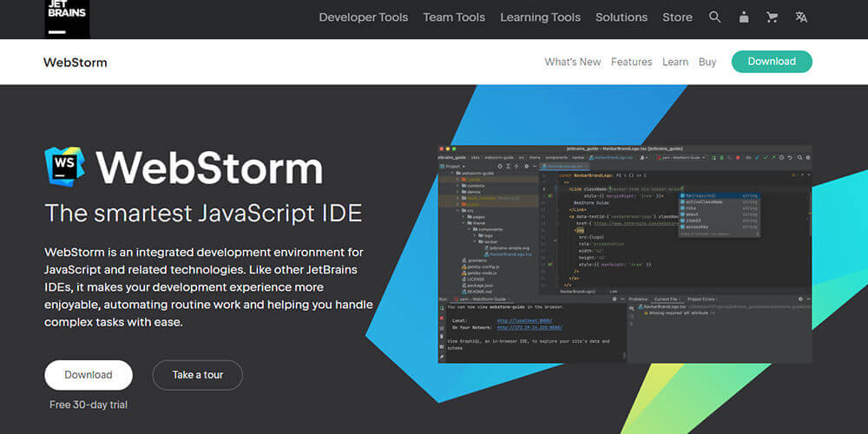Screen dimensions: 868x434
Task: Select LICENSE in the project tree
Action: pyautogui.click(x=475, y=279)
